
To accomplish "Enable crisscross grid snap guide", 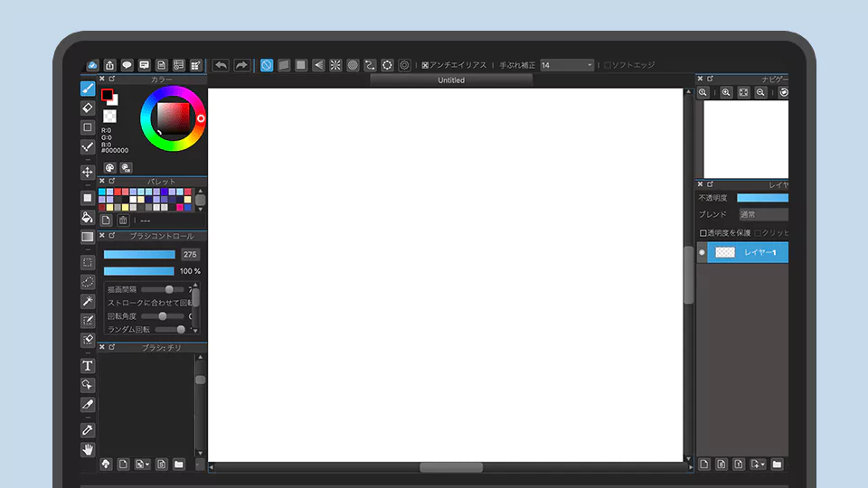I will [301, 65].
